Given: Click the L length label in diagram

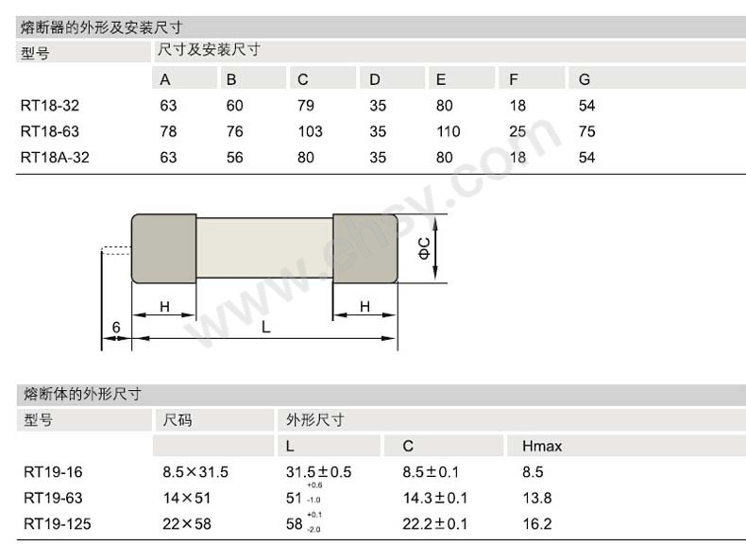Looking at the screenshot, I should click(x=266, y=327).
